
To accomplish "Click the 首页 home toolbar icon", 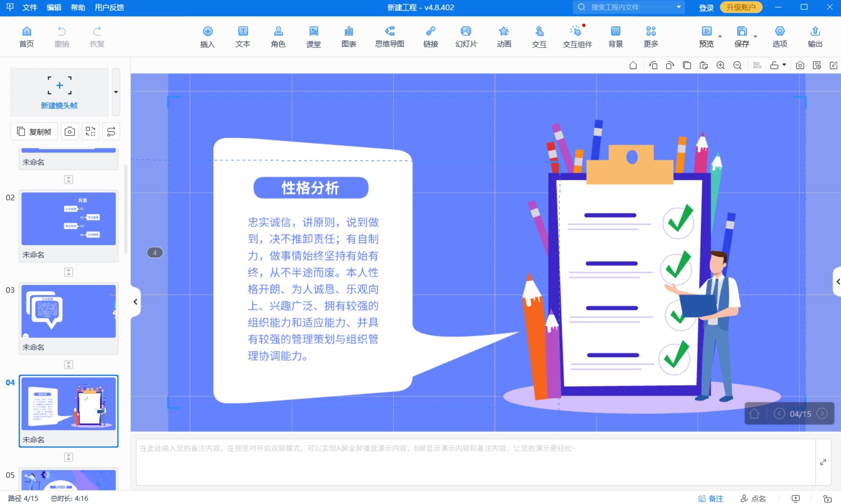I will [26, 37].
